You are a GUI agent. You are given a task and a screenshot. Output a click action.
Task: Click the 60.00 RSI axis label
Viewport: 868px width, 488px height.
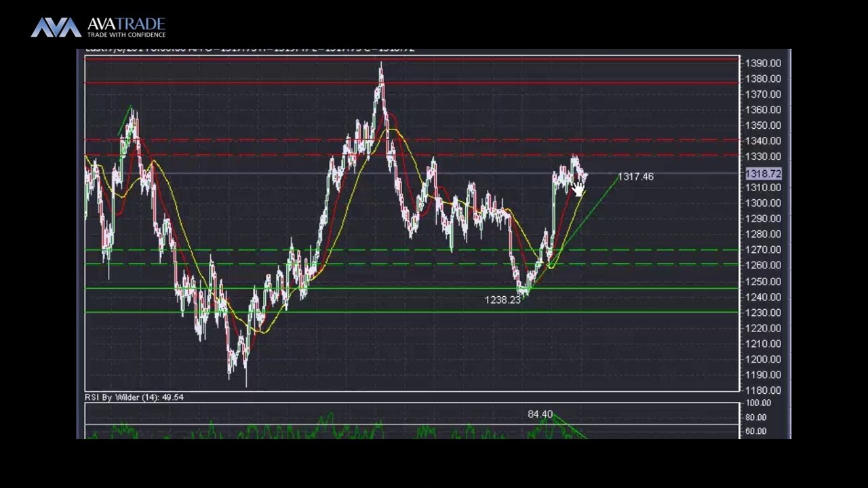coord(757,432)
